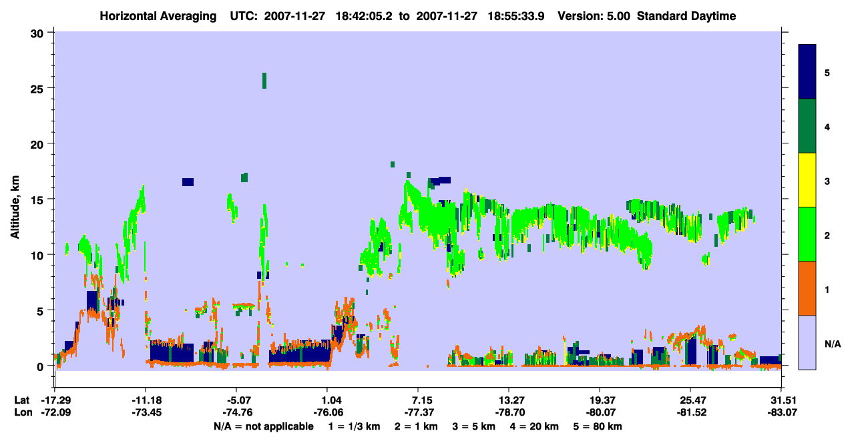Click the dark green level 4 color swatch
This screenshot has width=868, height=445.
click(x=807, y=126)
